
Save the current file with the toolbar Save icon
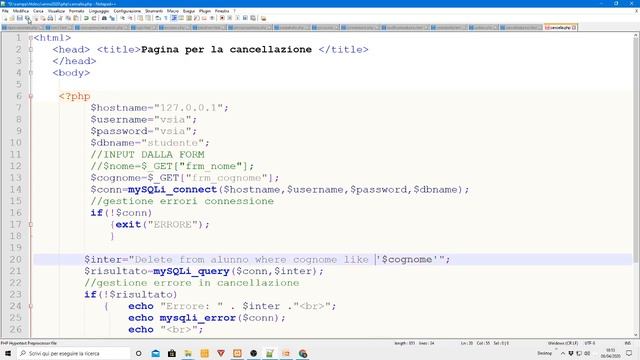(x=20, y=18)
